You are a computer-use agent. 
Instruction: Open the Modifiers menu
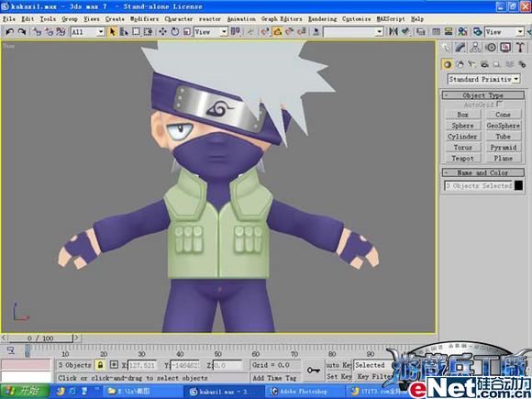tap(144, 19)
